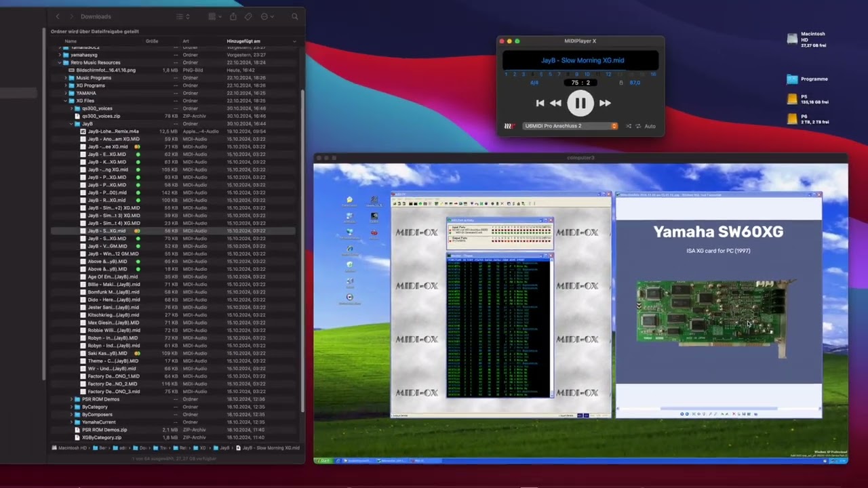868x488 pixels.
Task: Pause playback in MIDIPlayer X
Action: (x=580, y=103)
